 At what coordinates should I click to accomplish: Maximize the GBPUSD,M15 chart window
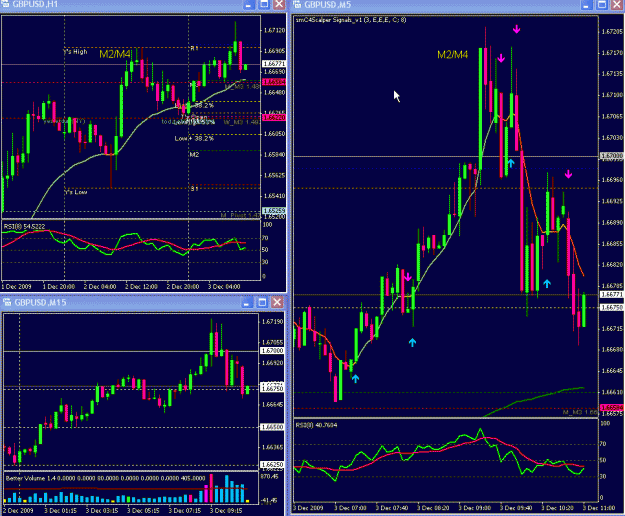coord(262,302)
